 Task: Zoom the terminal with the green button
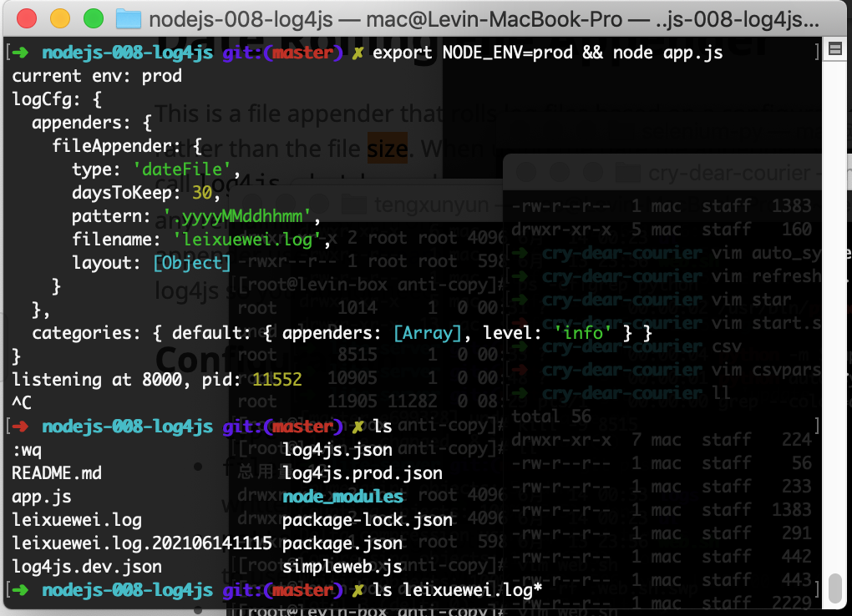pos(94,19)
